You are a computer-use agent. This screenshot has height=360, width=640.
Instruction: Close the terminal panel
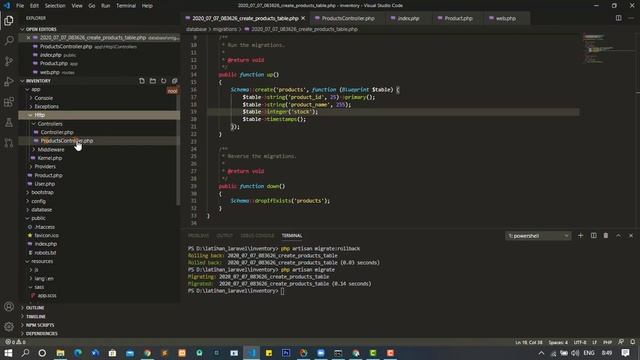(631, 236)
